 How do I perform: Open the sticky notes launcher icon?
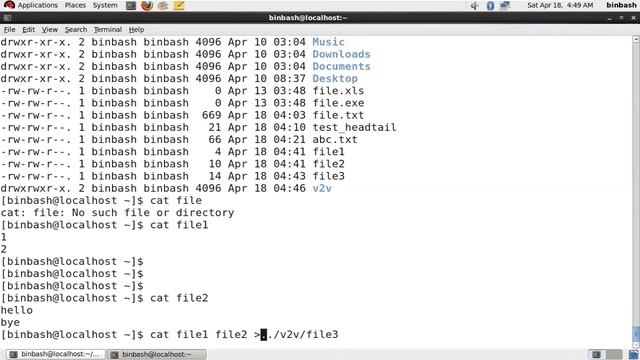179,5
